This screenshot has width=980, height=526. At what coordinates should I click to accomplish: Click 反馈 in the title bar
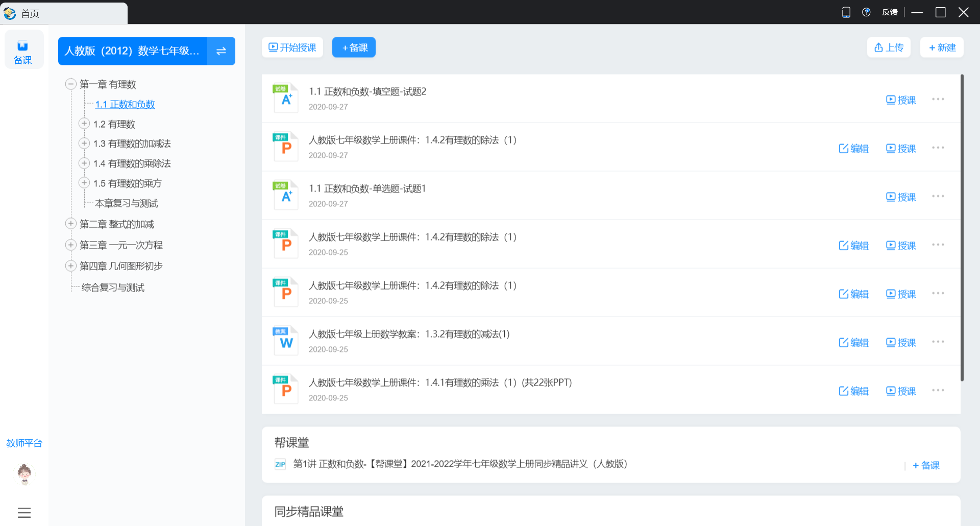890,12
